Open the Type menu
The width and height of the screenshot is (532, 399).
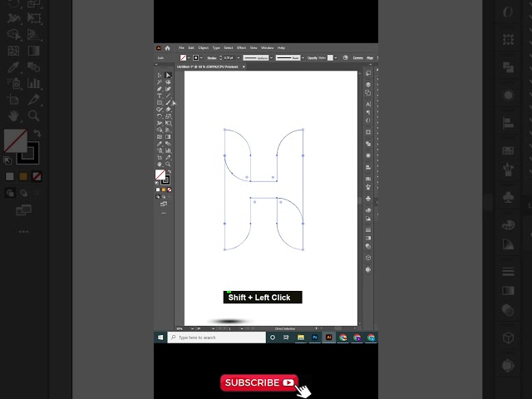coord(216,48)
